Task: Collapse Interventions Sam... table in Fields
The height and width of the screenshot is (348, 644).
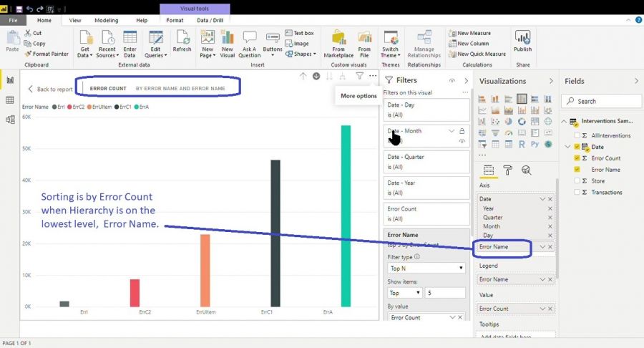Action: (564, 121)
